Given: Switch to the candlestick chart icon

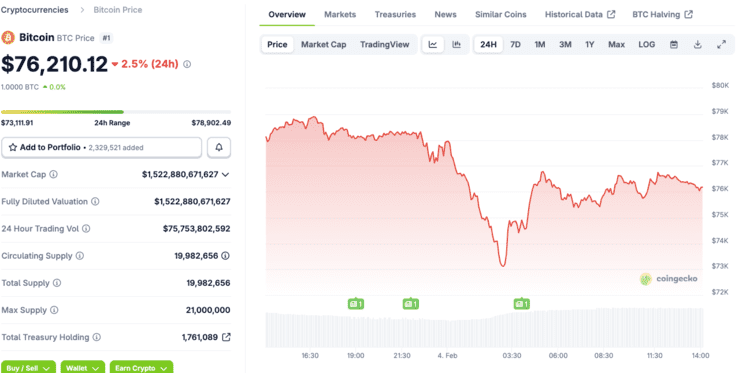Looking at the screenshot, I should click(457, 44).
